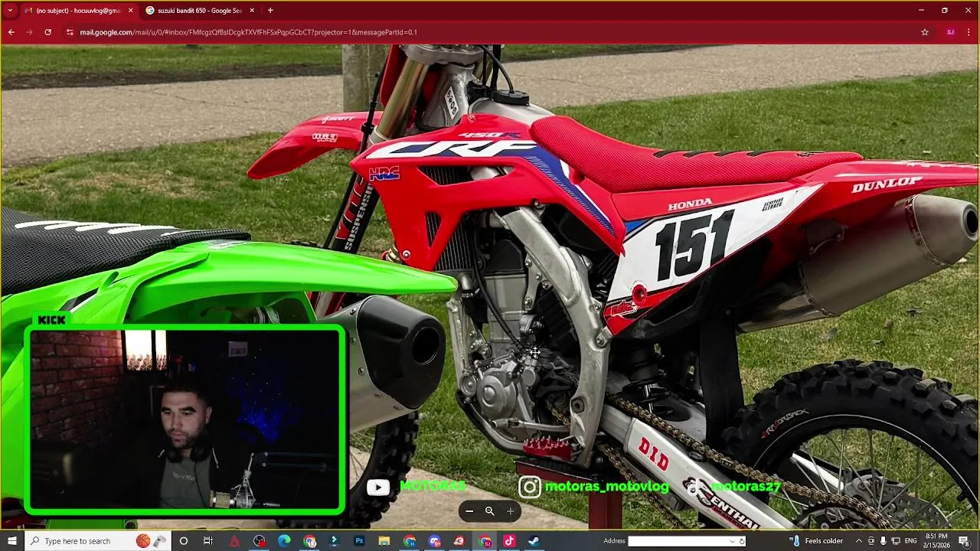Screen dimensions: 980x551
Task: Open the microphone tray icon
Action: tap(883, 541)
